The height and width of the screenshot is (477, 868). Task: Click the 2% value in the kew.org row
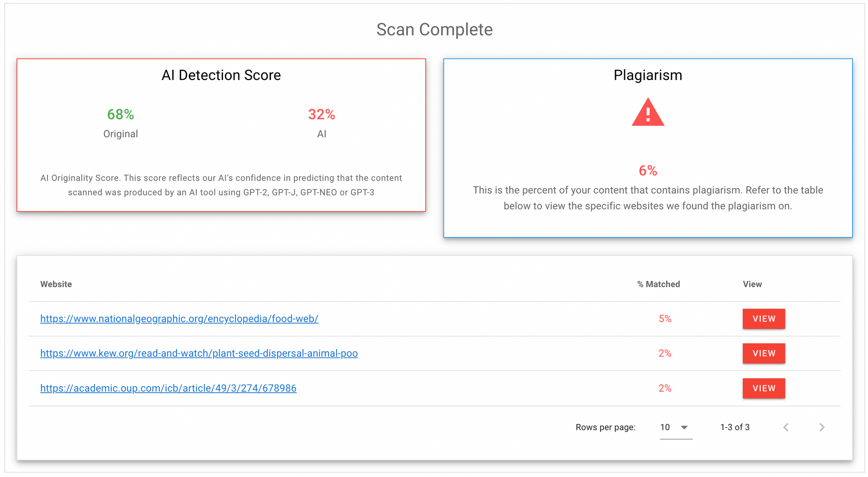(x=665, y=354)
